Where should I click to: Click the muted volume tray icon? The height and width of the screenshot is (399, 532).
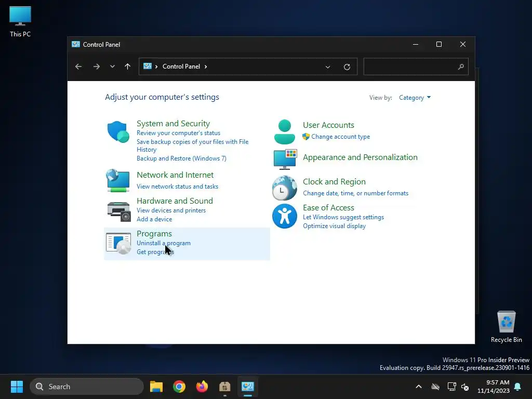click(465, 387)
